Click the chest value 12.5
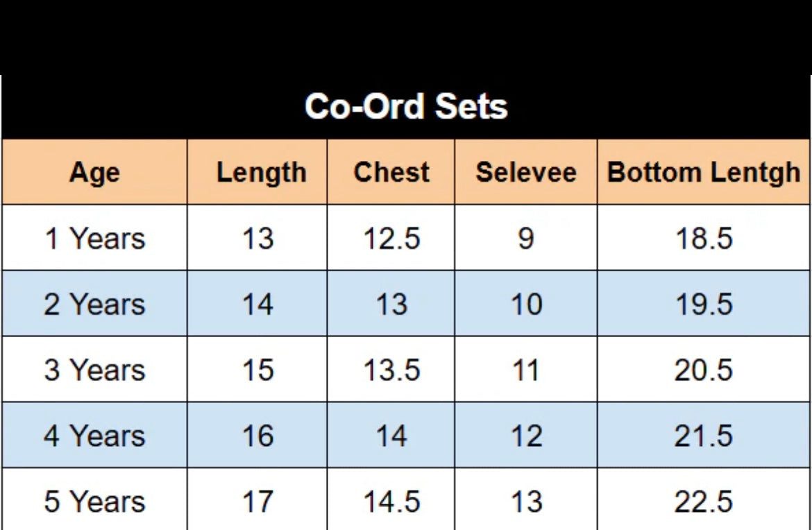Screen dimensions: 812x530 click(391, 239)
